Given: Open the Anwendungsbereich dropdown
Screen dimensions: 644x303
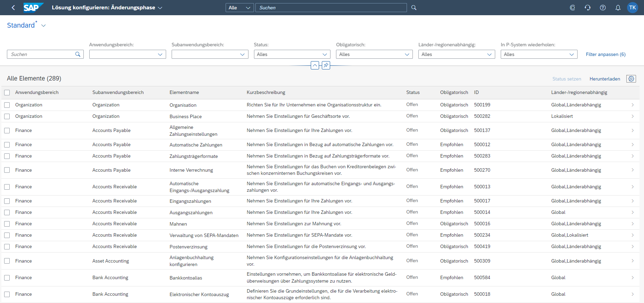Looking at the screenshot, I should [160, 55].
